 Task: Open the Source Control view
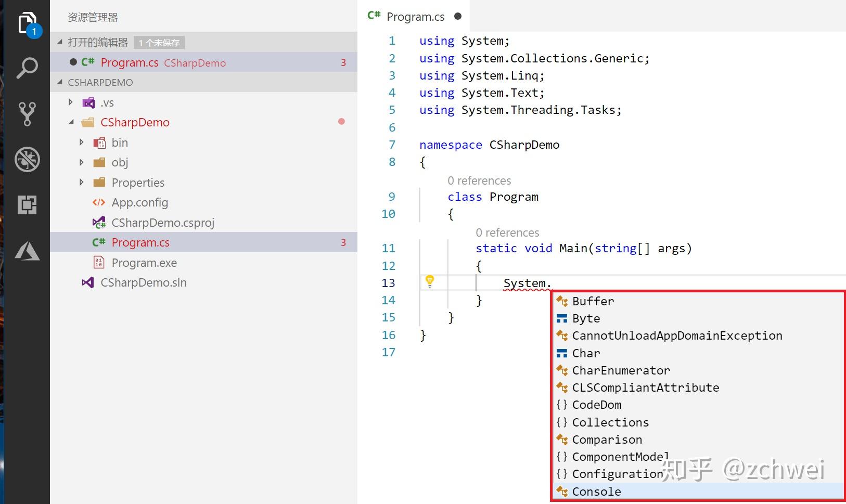(27, 113)
